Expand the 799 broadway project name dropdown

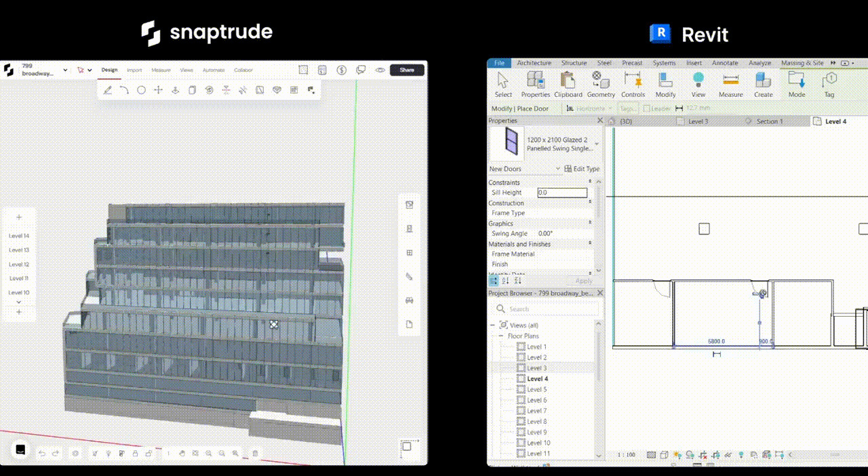65,70
